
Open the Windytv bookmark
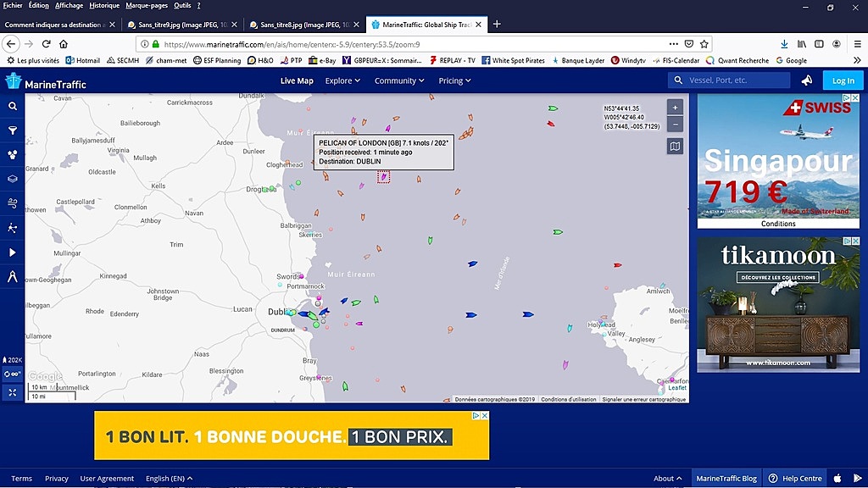(x=628, y=60)
